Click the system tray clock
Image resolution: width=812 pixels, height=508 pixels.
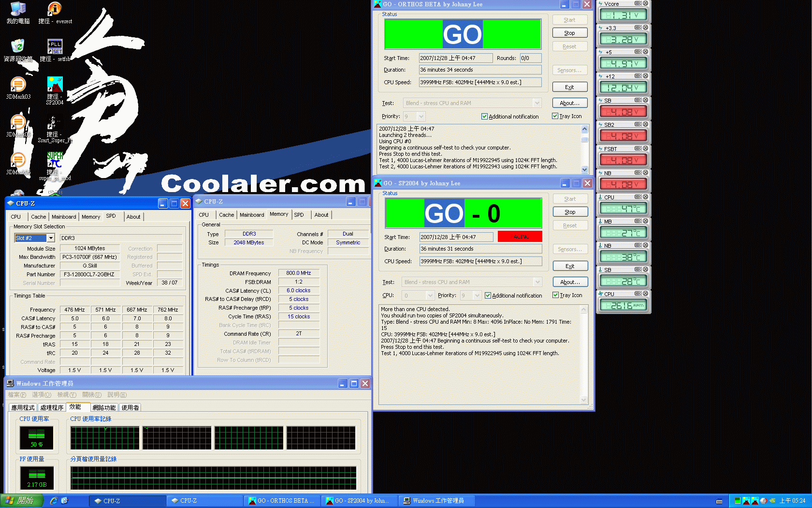coord(793,501)
